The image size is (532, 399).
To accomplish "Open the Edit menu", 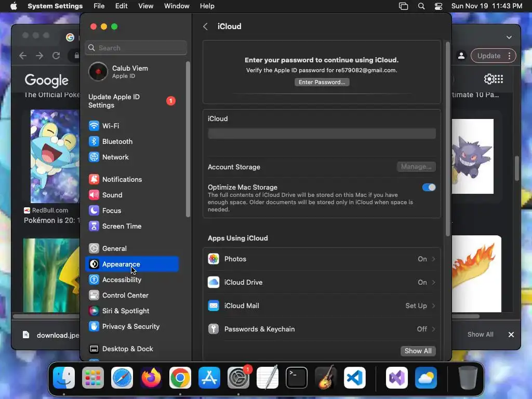I will [121, 6].
